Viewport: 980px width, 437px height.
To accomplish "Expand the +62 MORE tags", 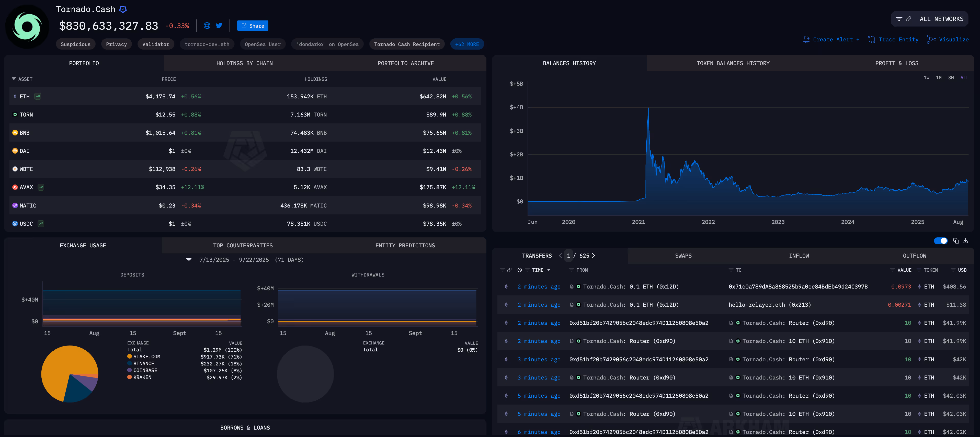I will [467, 44].
